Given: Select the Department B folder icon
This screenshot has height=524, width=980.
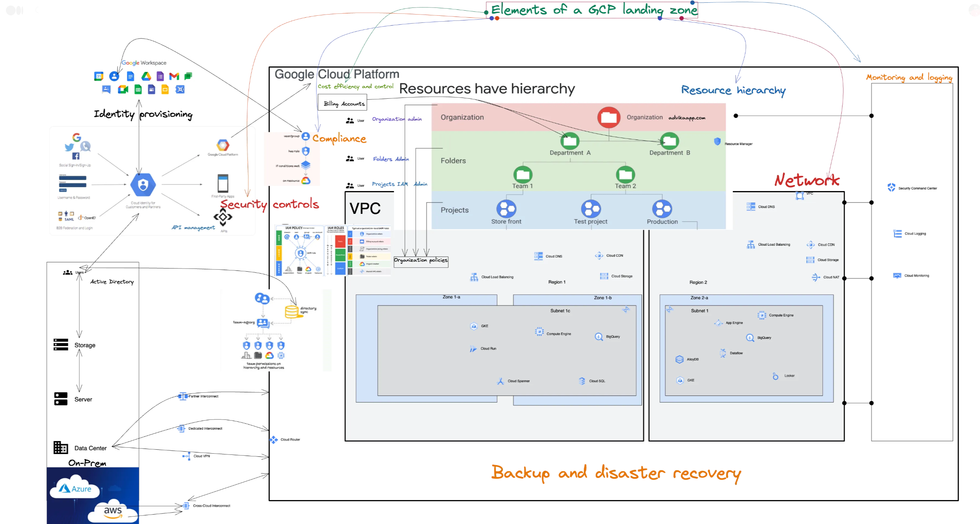Looking at the screenshot, I should coord(669,141).
